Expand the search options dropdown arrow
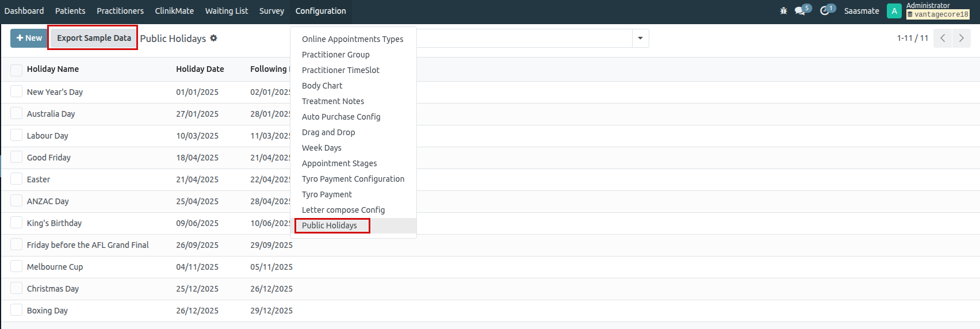 640,39
